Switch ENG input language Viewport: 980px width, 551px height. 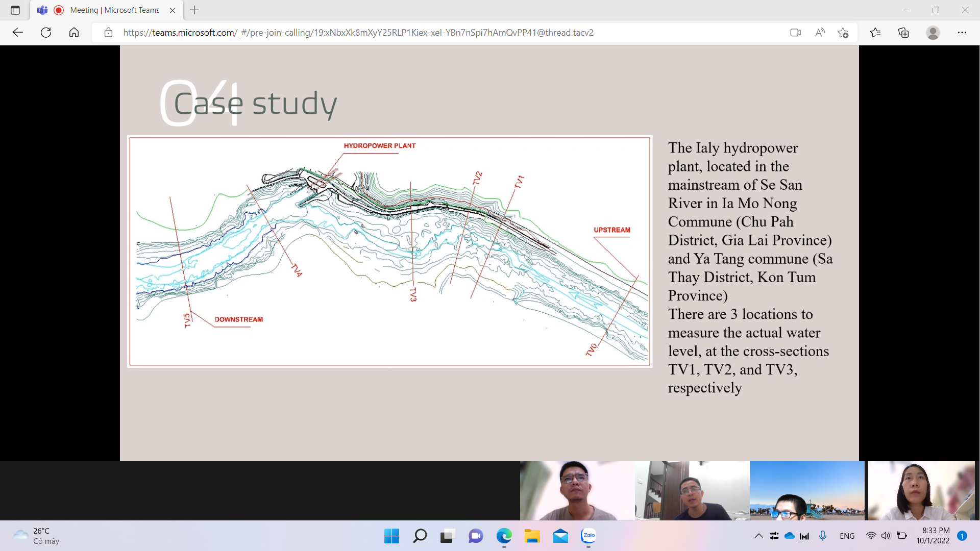847,536
